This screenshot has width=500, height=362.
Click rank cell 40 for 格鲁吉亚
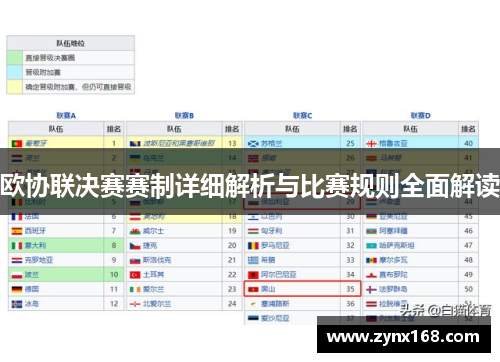coord(468,143)
